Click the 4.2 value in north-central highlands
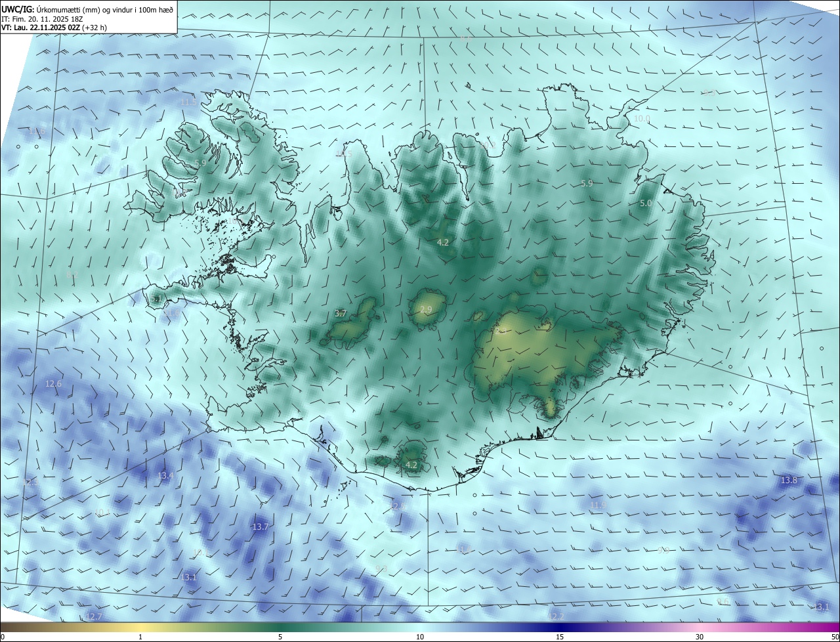The height and width of the screenshot is (642, 840). coord(443,242)
